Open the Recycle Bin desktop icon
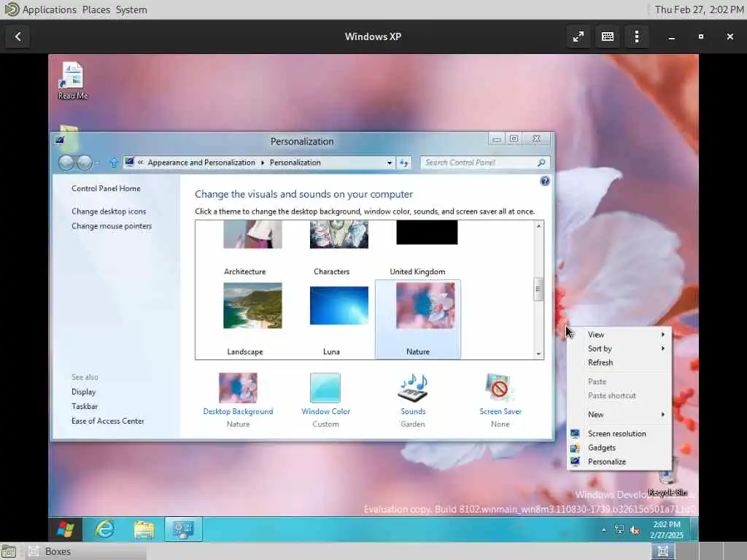747x560 pixels. 667,478
